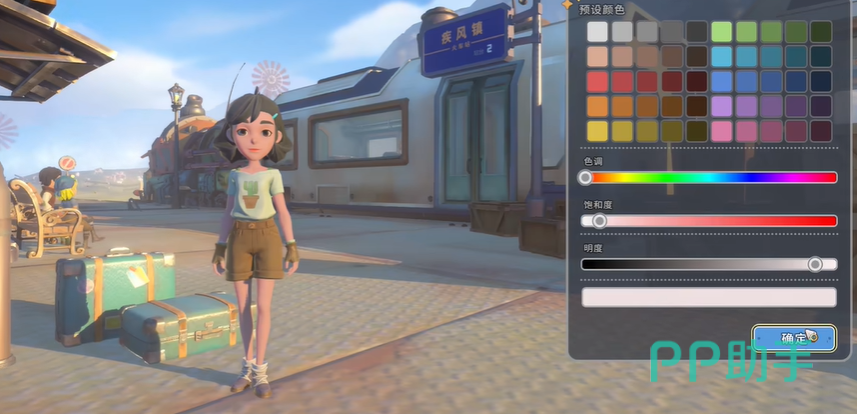Pick the darkest green swatch in top row

point(821,31)
